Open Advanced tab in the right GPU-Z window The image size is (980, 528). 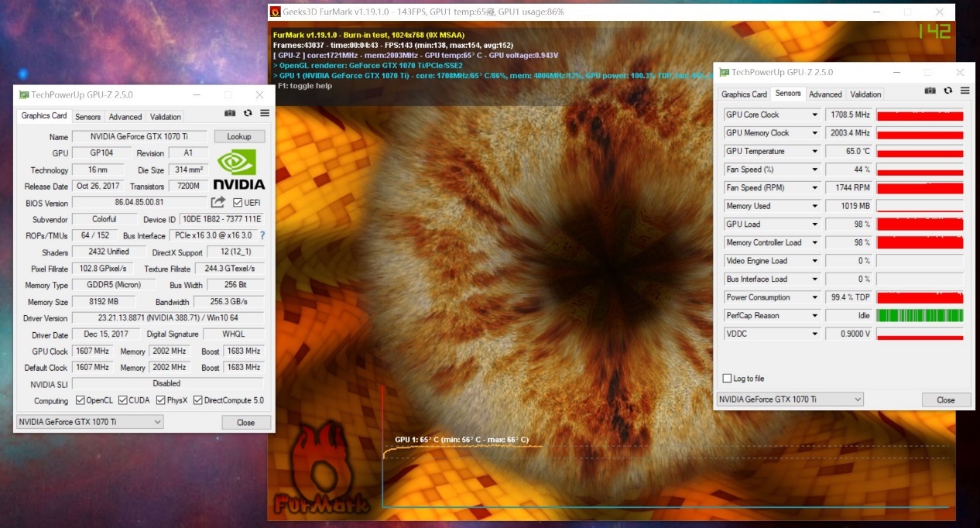click(x=825, y=94)
